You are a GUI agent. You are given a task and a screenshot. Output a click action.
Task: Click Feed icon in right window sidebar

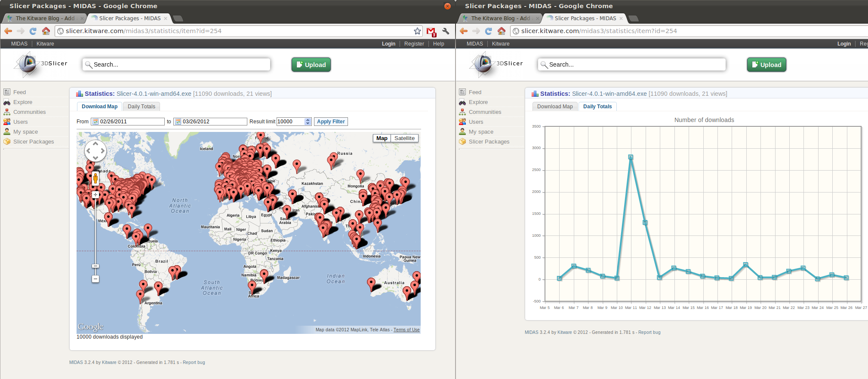pos(462,92)
